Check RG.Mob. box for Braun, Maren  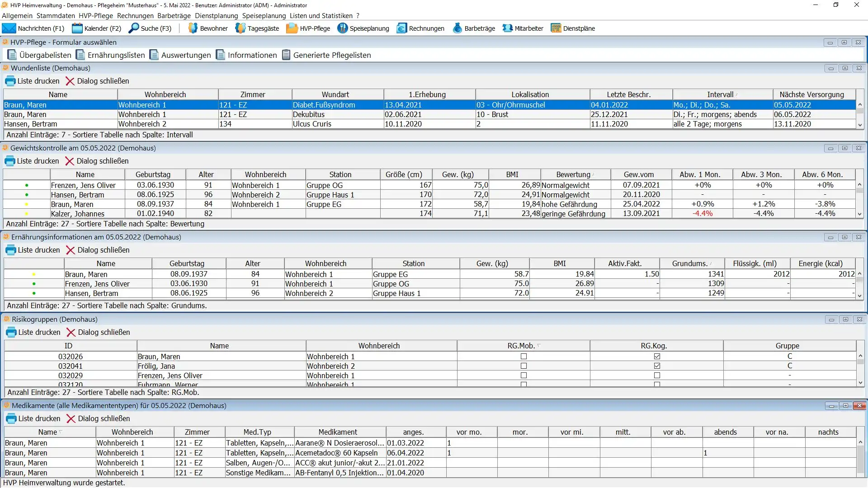[524, 357]
